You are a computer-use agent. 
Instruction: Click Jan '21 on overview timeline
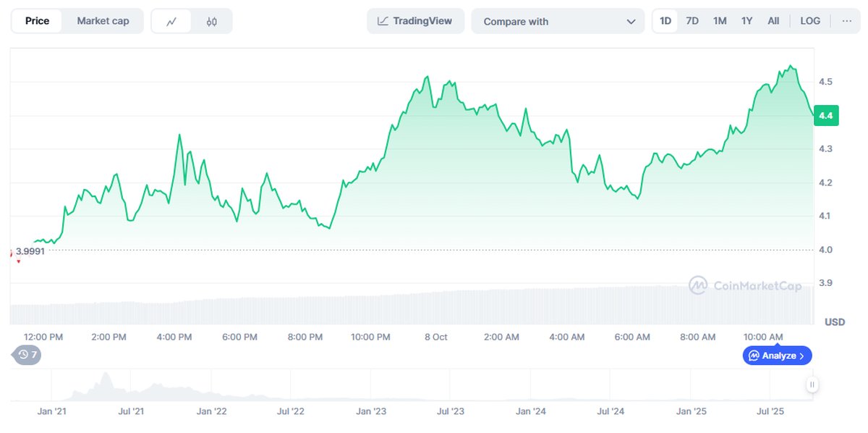click(x=51, y=411)
